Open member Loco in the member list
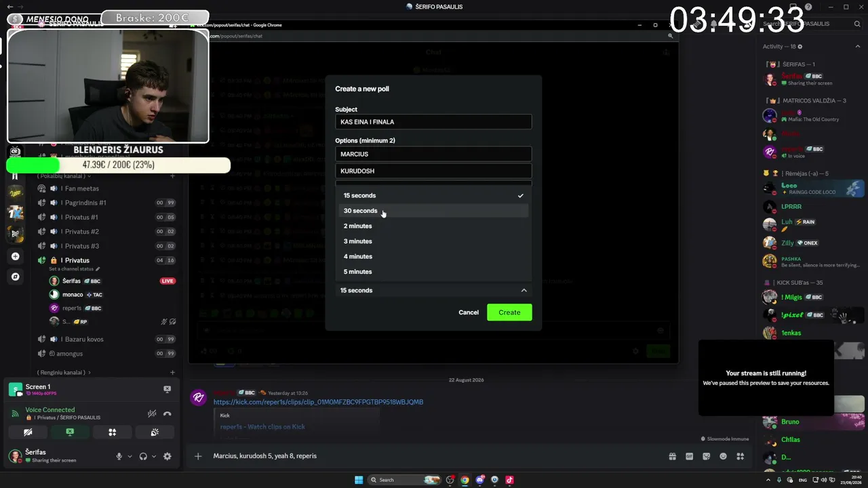The height and width of the screenshot is (488, 868). pyautogui.click(x=812, y=188)
